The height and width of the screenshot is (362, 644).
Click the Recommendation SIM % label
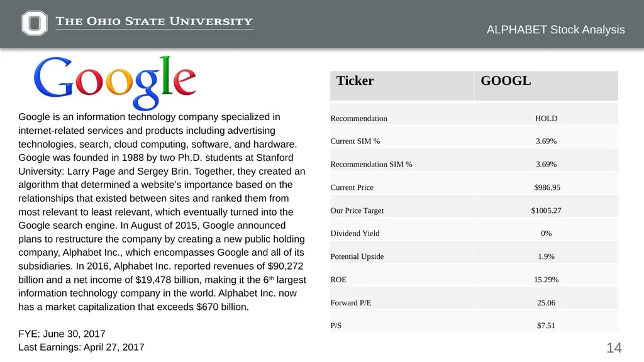[x=371, y=164]
